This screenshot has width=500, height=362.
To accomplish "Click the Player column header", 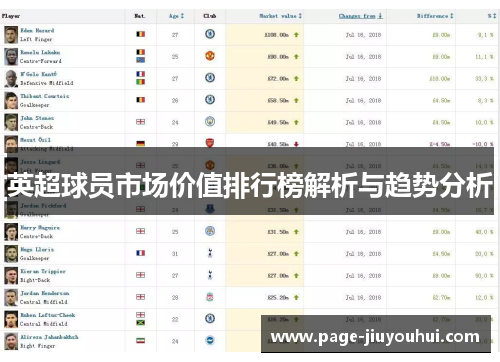I will pyautogui.click(x=11, y=16).
